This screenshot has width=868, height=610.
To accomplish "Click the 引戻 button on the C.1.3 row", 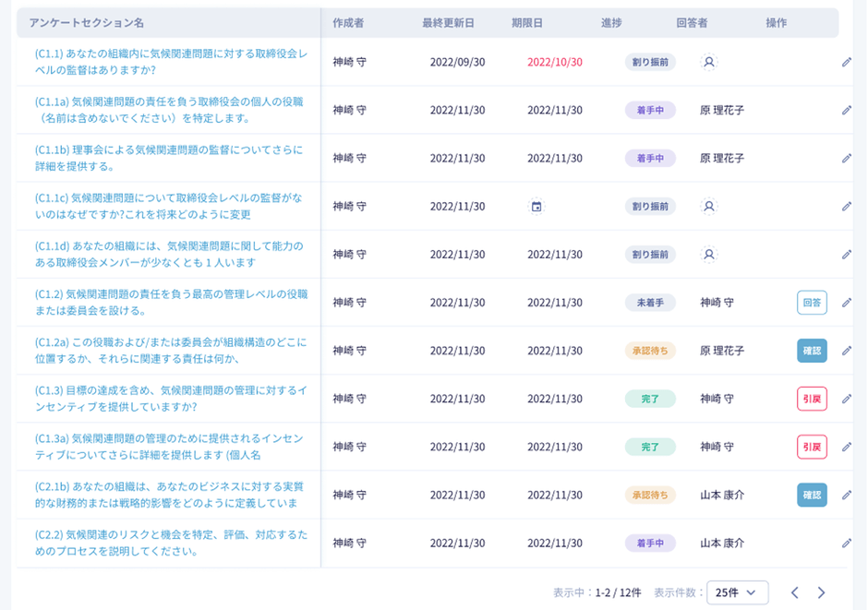I will [812, 399].
